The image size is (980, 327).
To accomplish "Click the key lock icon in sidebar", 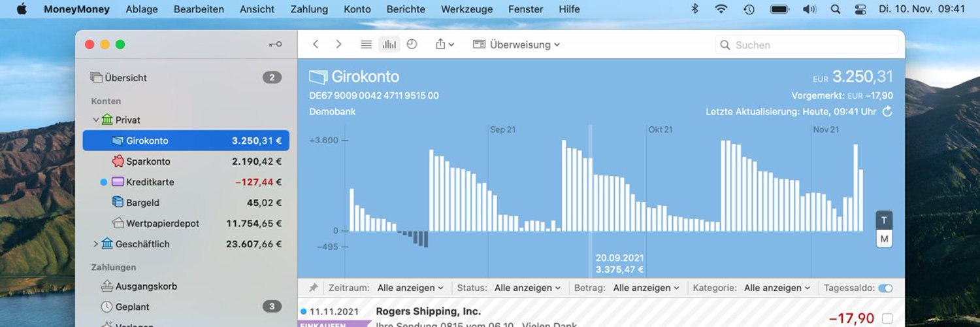I will [x=275, y=44].
